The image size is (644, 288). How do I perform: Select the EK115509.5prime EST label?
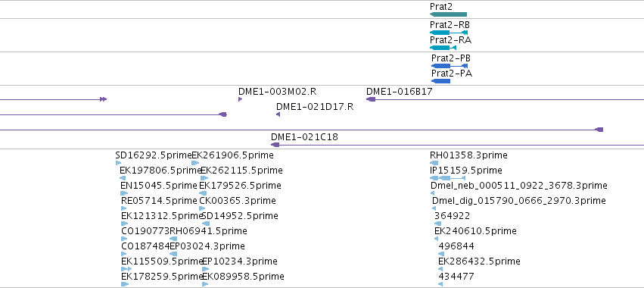[x=162, y=262]
